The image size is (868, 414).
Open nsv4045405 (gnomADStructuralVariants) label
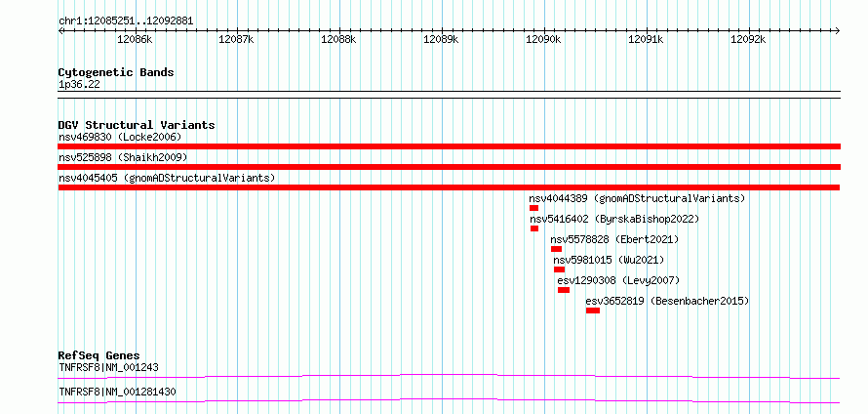[x=167, y=179]
